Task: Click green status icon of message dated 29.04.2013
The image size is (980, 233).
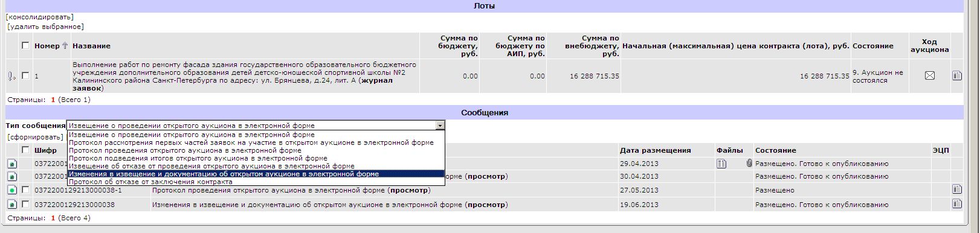Action: tap(12, 164)
